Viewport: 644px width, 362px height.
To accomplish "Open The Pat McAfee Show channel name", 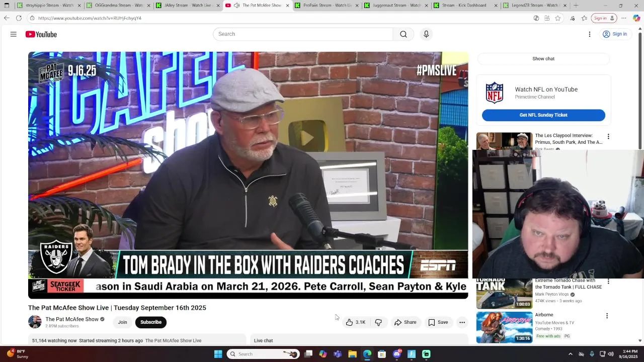I will [72, 319].
